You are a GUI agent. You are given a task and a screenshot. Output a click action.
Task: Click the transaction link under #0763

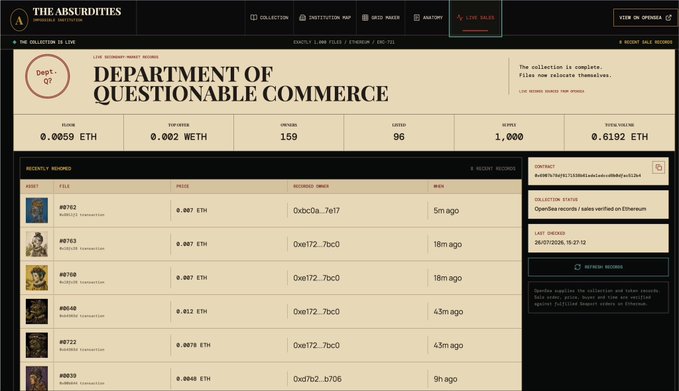[x=82, y=249]
